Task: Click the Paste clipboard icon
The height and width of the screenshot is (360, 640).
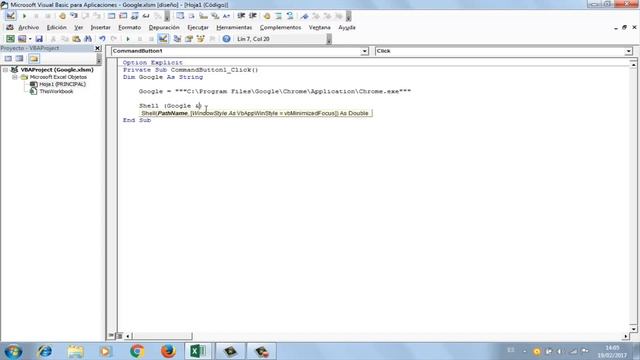Action: [76, 39]
